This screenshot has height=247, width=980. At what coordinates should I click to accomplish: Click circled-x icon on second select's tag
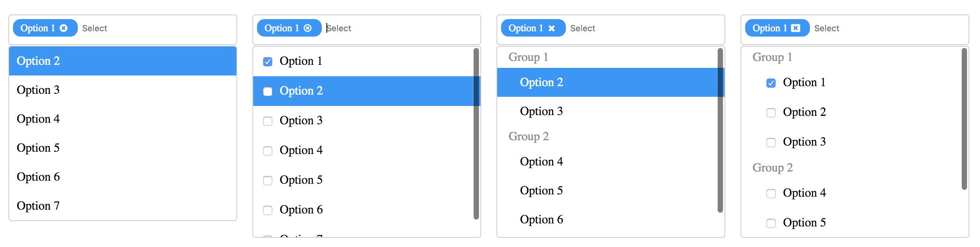click(307, 28)
